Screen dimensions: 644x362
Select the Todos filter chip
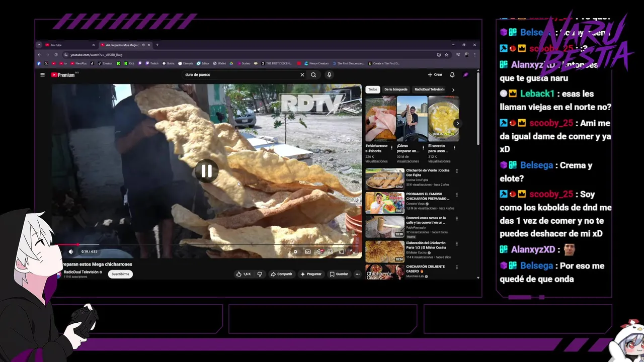click(x=372, y=89)
